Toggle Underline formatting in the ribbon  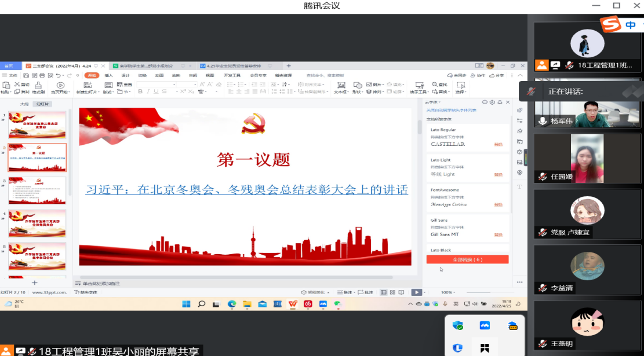(x=156, y=91)
